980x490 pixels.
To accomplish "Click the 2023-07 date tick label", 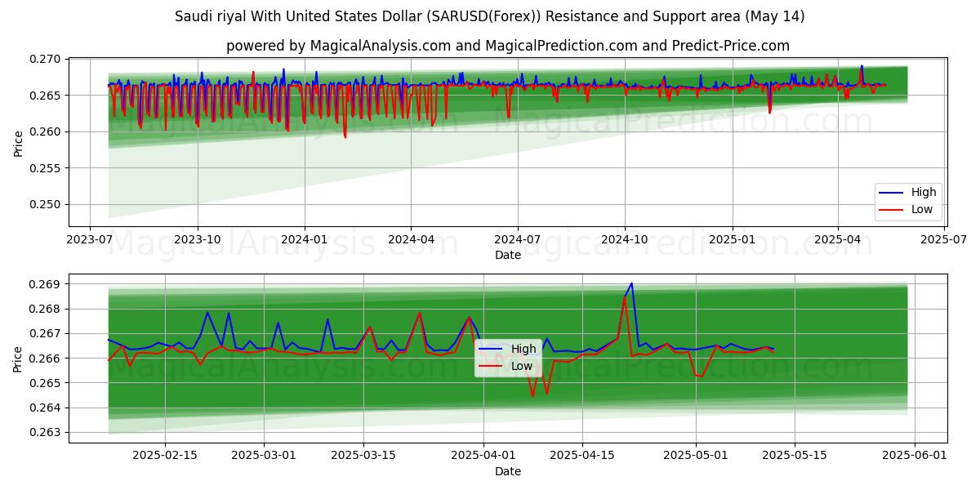I will point(91,240).
